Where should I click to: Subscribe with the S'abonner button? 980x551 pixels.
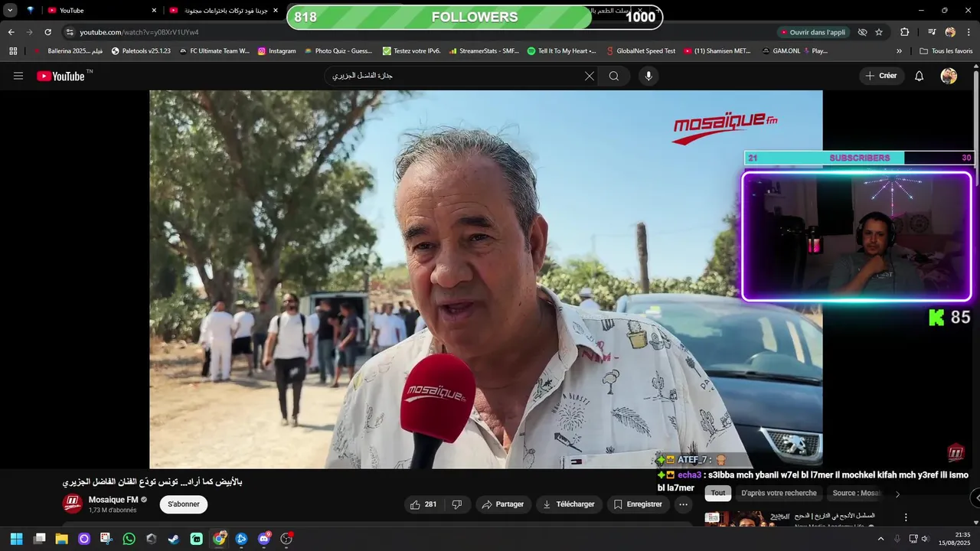(184, 504)
